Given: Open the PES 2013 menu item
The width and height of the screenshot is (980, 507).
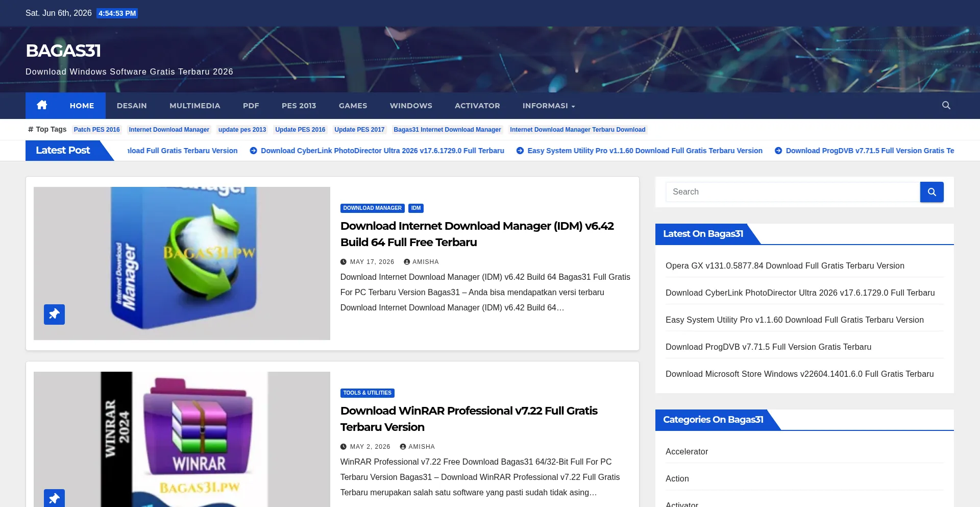Looking at the screenshot, I should coord(299,106).
